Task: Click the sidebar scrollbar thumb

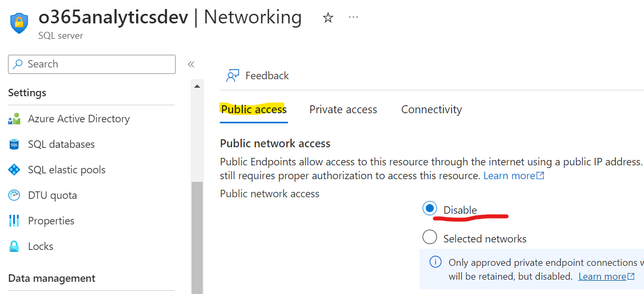Action: [x=197, y=238]
